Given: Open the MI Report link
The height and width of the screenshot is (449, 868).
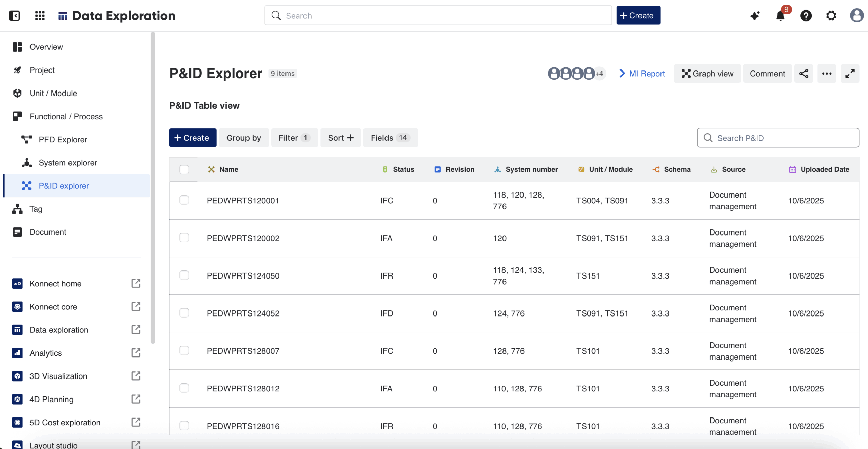Looking at the screenshot, I should coord(646,73).
